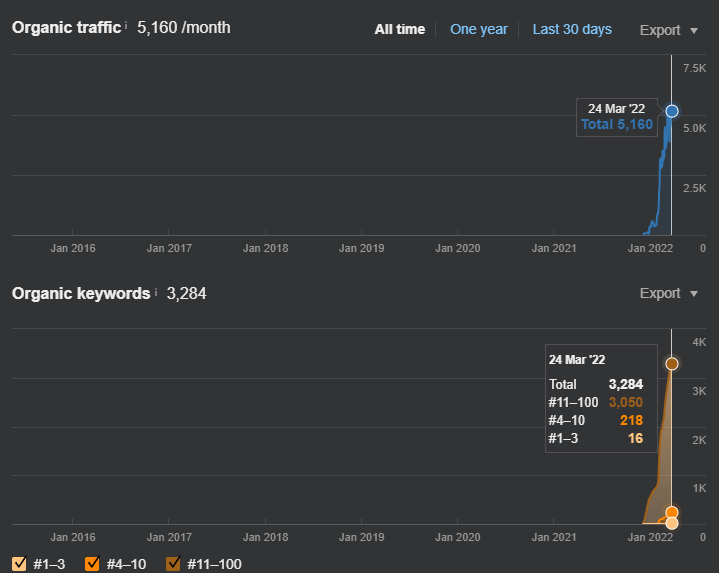
Task: Click the '3,050' #11–100 tooltip value
Action: tap(625, 402)
